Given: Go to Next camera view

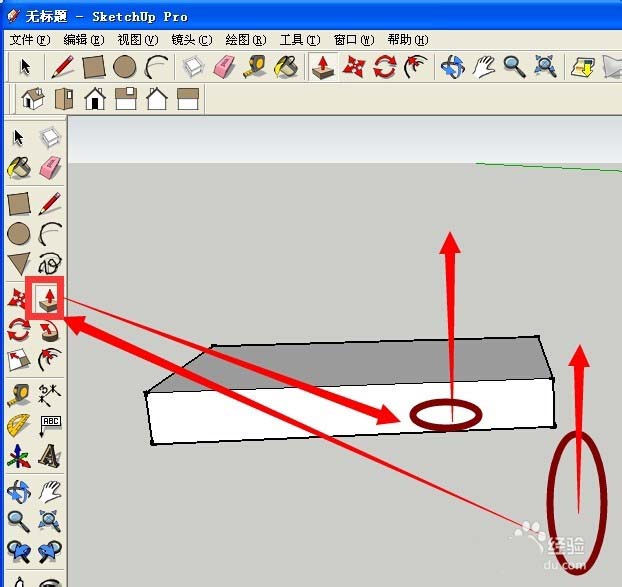Looking at the screenshot, I should click(50, 551).
